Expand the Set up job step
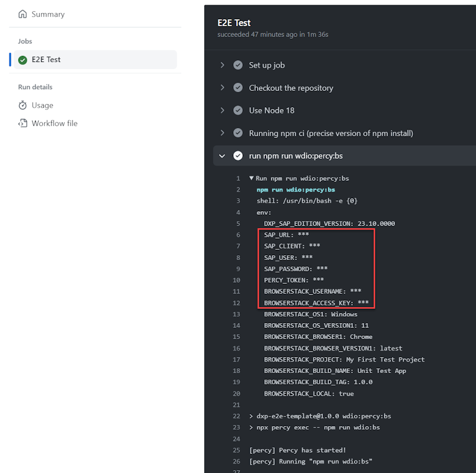The width and height of the screenshot is (476, 473). point(222,65)
